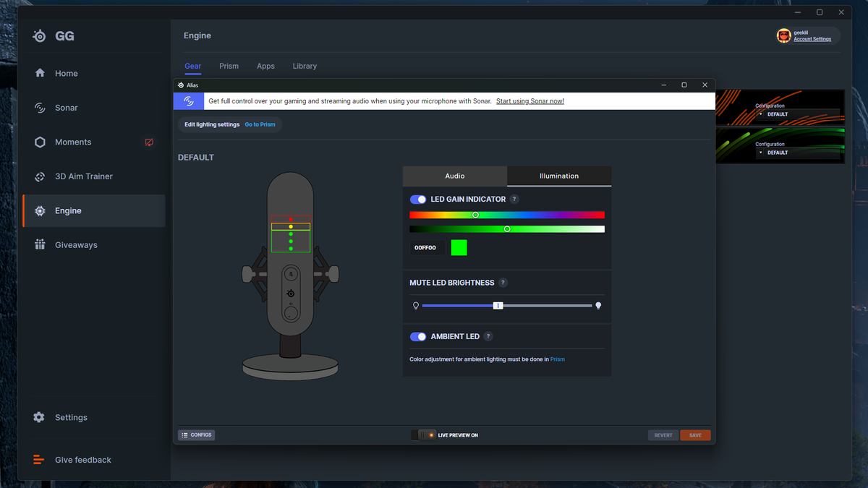
Task: Toggle the LED Gain Indicator switch
Action: [418, 199]
